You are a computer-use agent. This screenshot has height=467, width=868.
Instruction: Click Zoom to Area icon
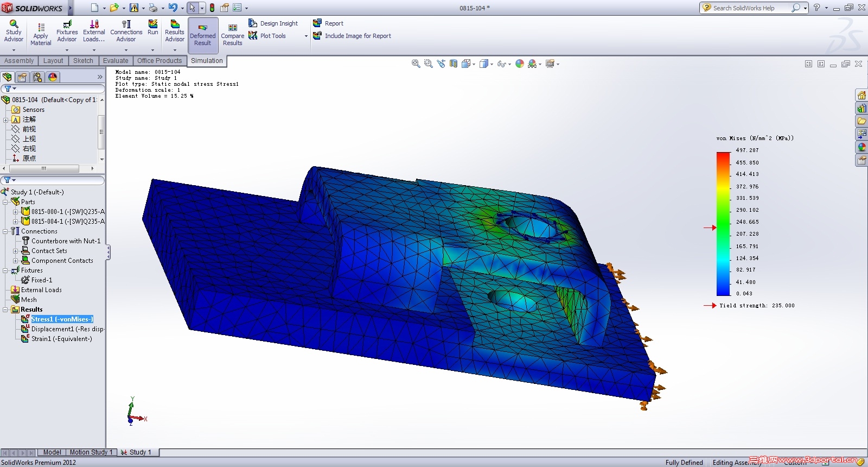point(428,64)
